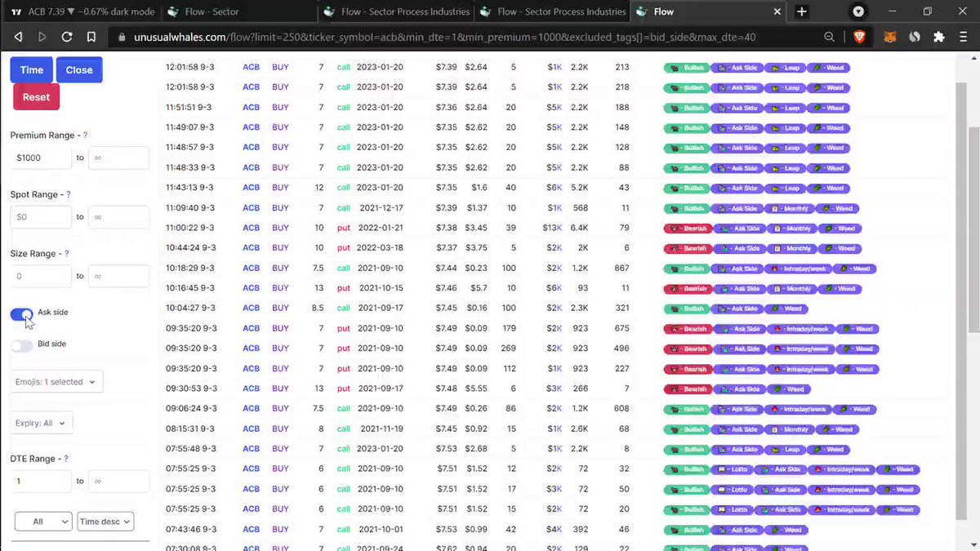Open the Brave Shields lion icon
This screenshot has width=980, height=551.
858,37
